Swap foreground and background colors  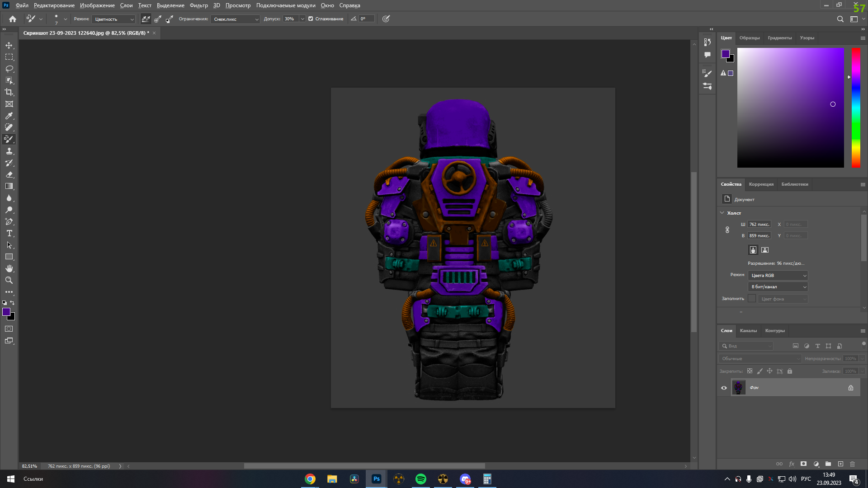coord(13,303)
